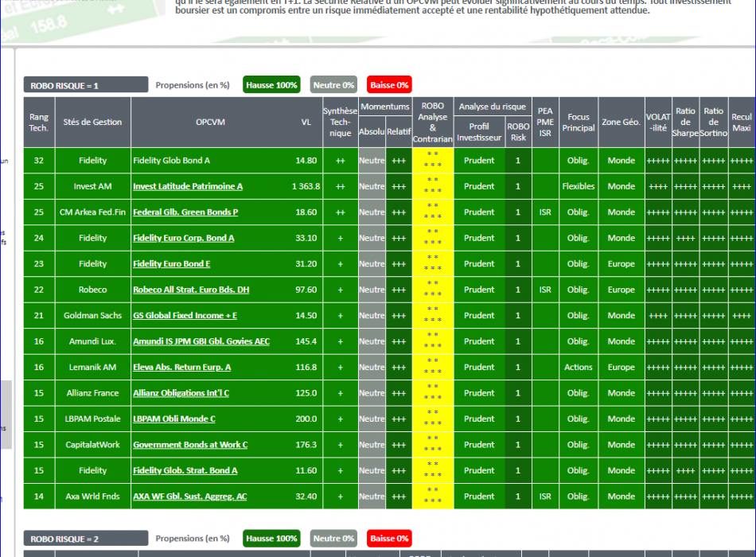Select the ROBO RISQUE = 2 section header
Screen dimensions: 756x557
[86, 538]
